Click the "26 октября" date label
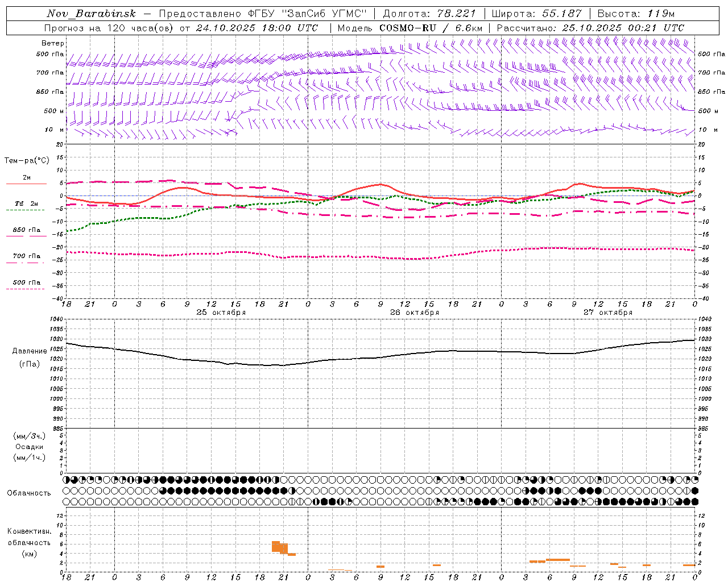Image resolution: width=728 pixels, height=582 pixels. coord(415,313)
